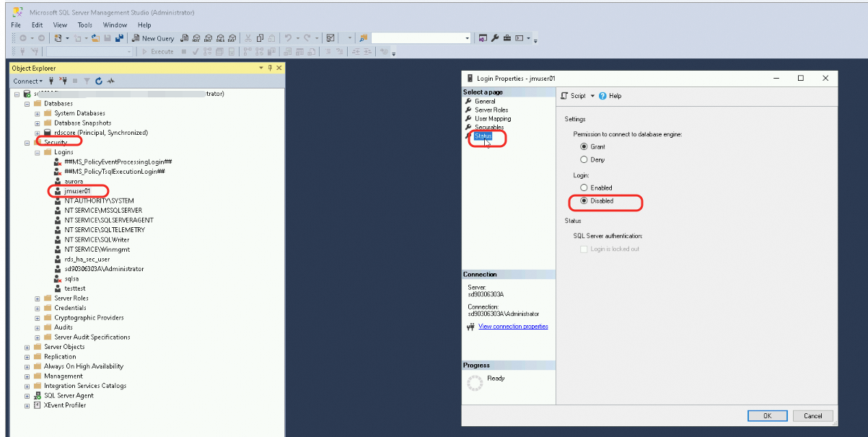Select the jmuser01 login
868x437 pixels.
coord(76,191)
